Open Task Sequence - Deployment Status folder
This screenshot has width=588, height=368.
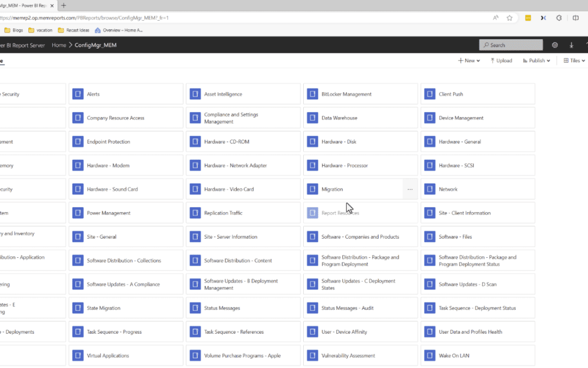coord(478,308)
